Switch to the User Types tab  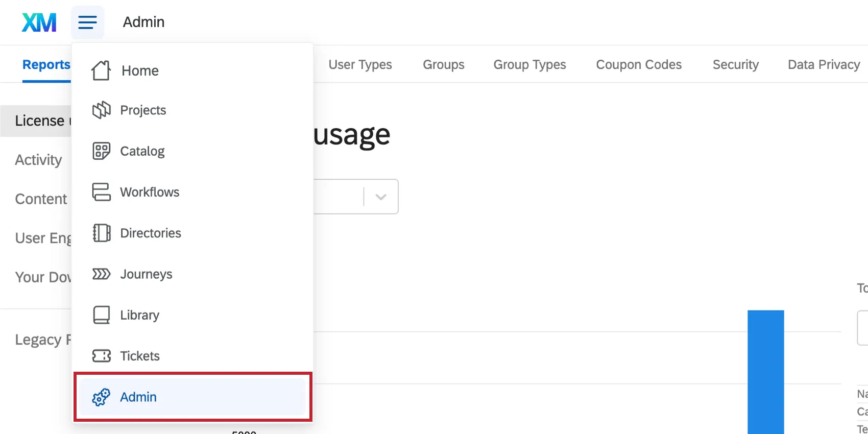360,65
